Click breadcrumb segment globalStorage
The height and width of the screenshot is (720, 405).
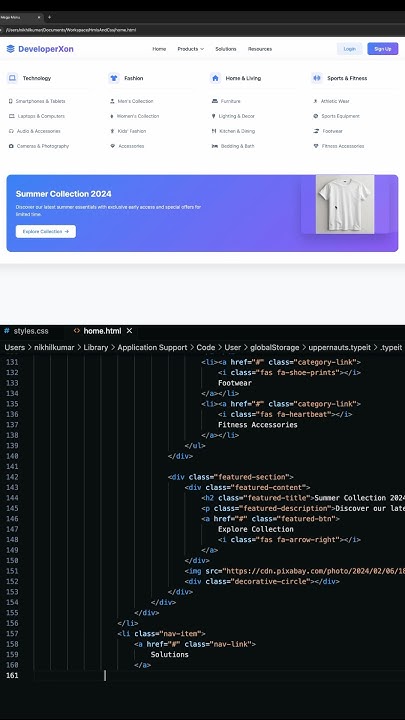pos(275,348)
